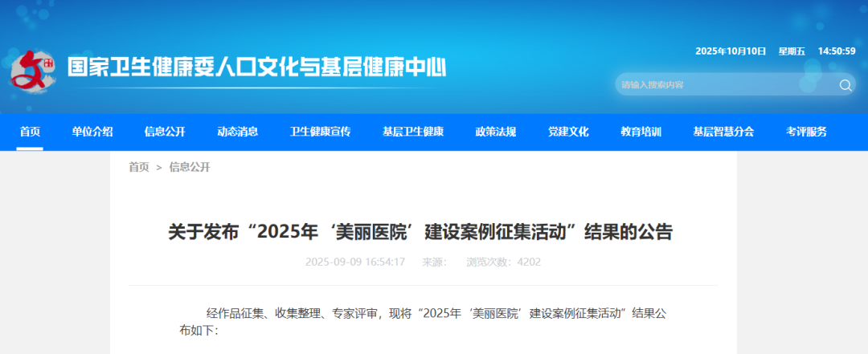Screen dimensions: 868x354
Task: Open the 单位介绍 navigation menu
Action: point(92,132)
